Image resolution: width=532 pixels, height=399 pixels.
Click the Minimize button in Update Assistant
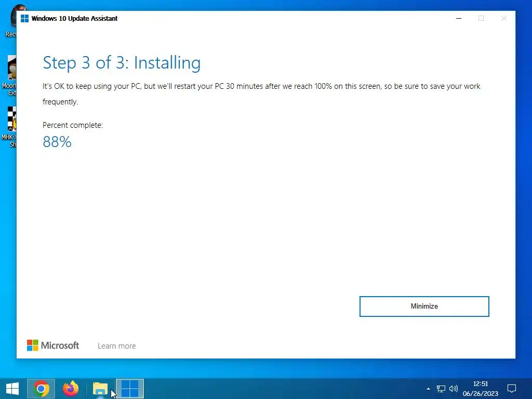click(x=424, y=307)
